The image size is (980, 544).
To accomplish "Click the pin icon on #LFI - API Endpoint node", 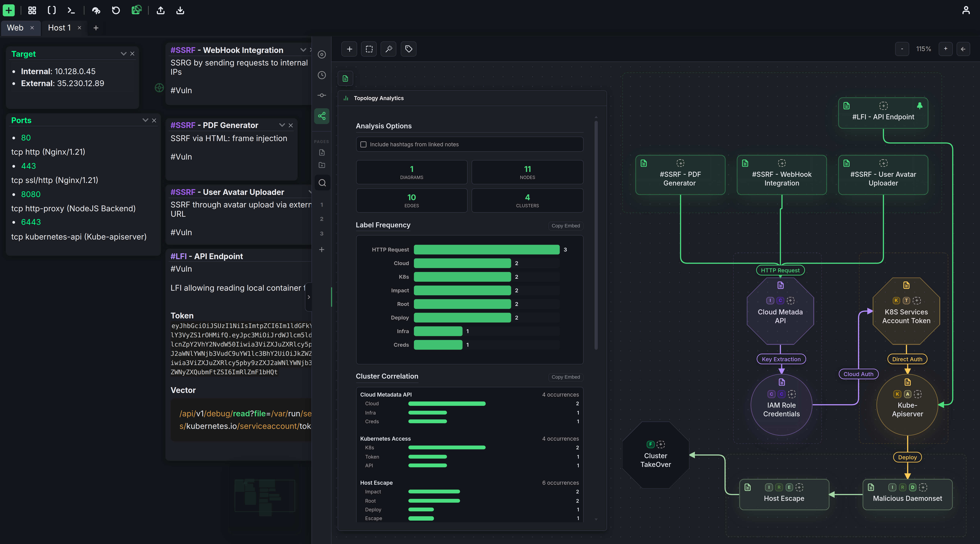I will [920, 106].
